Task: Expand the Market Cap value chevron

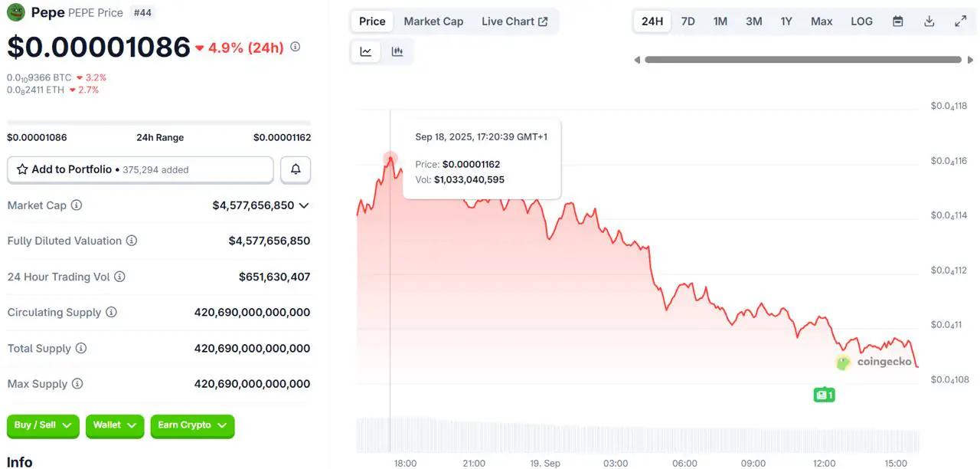Action: 304,205
